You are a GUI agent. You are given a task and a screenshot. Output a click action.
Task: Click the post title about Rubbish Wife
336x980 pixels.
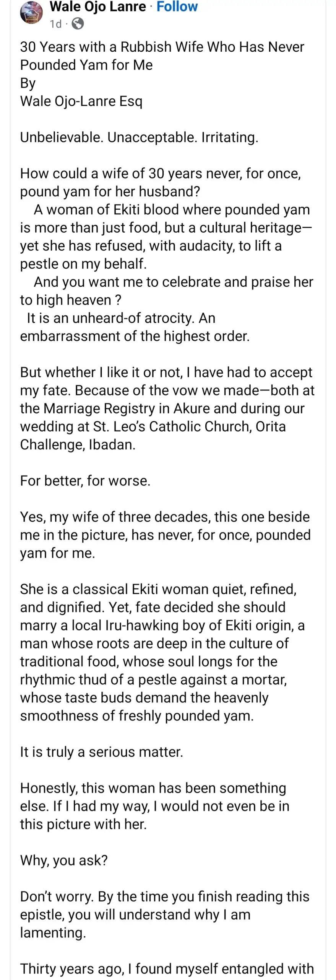click(x=162, y=56)
